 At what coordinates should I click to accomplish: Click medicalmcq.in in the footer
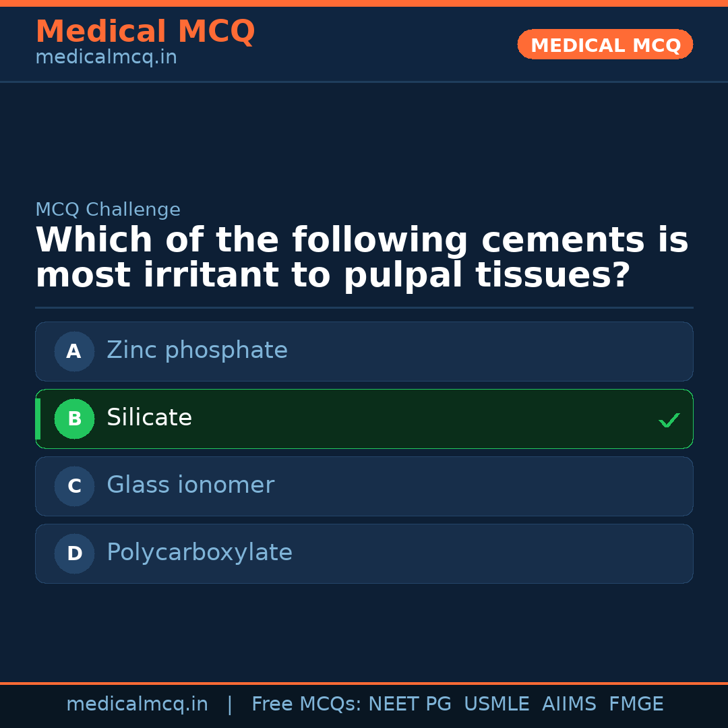pyautogui.click(x=138, y=704)
